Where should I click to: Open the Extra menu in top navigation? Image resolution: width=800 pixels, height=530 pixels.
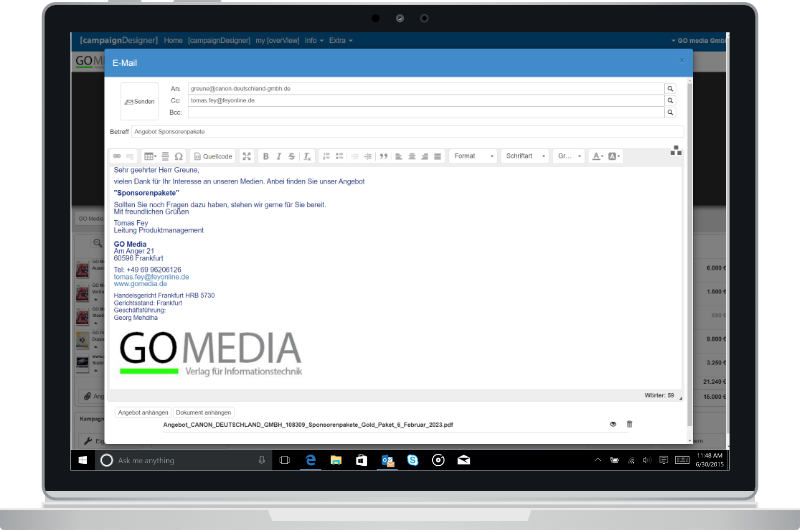tap(341, 40)
